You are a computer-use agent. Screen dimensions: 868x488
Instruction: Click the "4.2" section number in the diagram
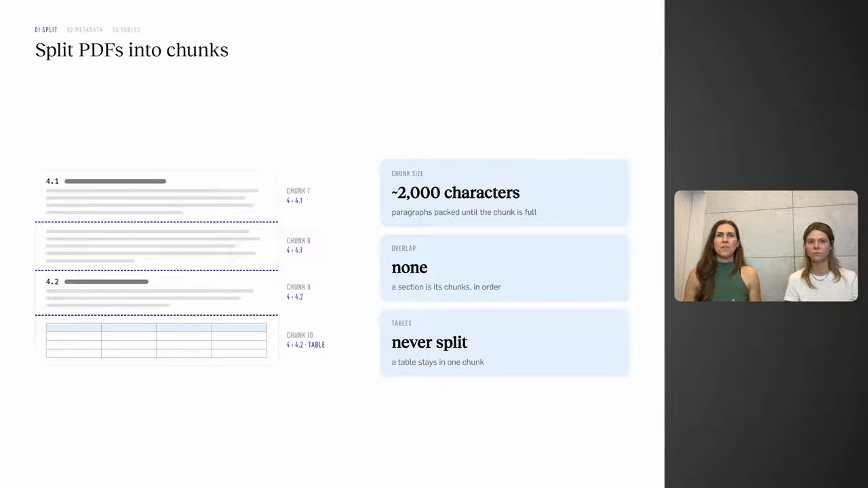(52, 281)
